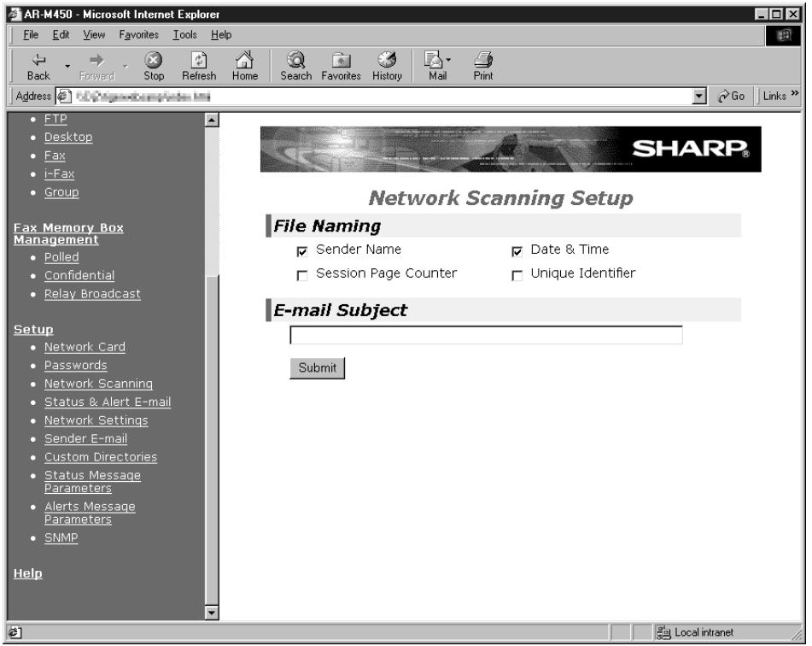
Task: Open the Favorites toolbar icon
Action: (341, 60)
